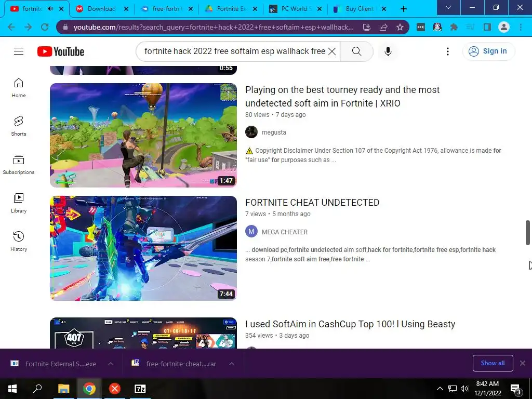
Task: Open taskbar search magnifier
Action: coord(37,389)
